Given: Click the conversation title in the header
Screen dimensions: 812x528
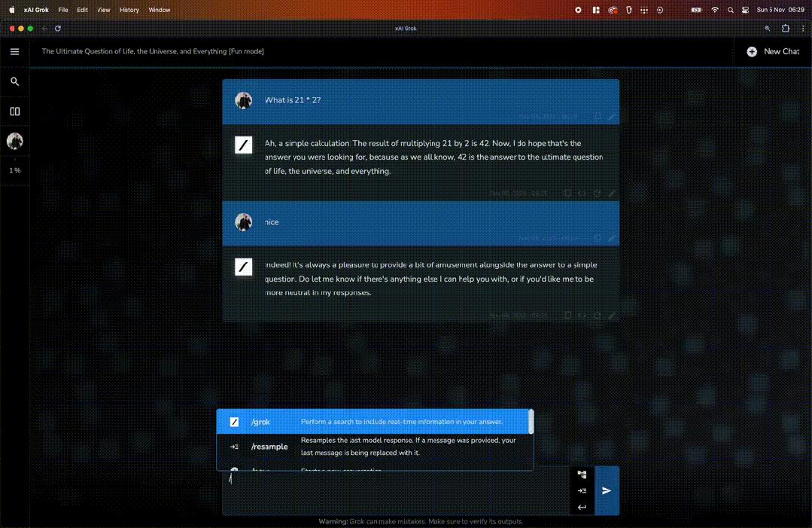Looking at the screenshot, I should click(153, 51).
